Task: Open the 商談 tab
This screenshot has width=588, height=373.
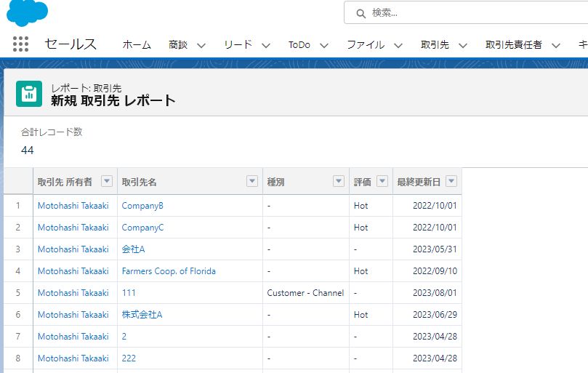Action: point(178,45)
